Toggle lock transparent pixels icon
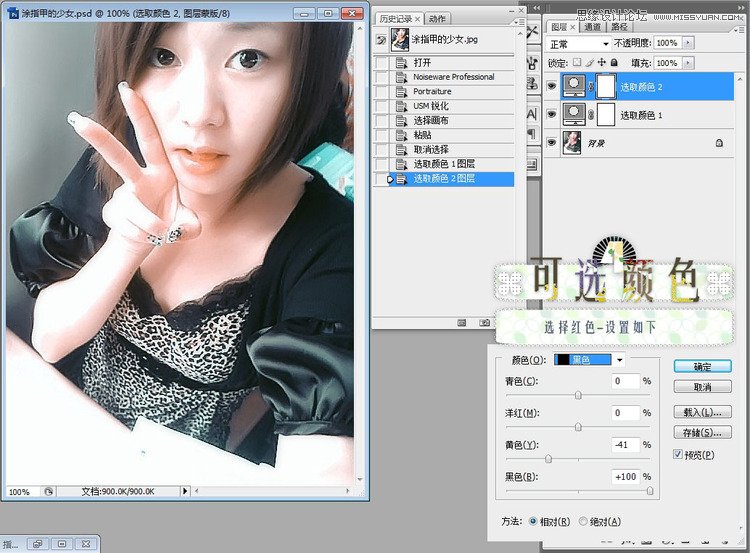750x553 pixels. pos(577,62)
